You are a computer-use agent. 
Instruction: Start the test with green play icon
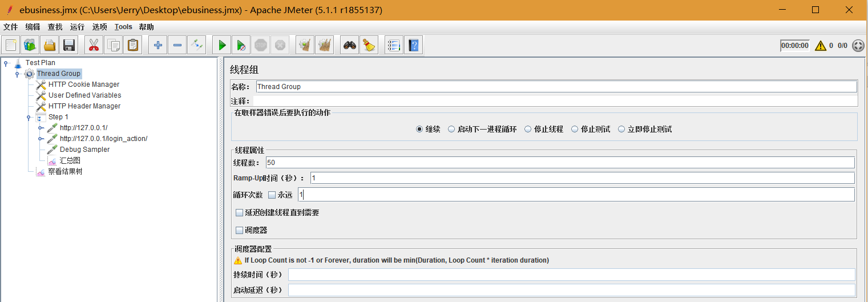(x=222, y=45)
